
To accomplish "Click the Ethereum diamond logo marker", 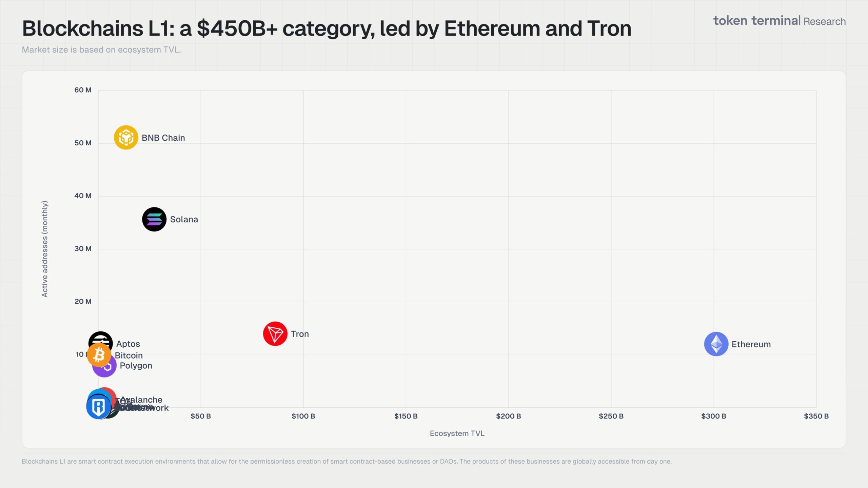I will 716,344.
